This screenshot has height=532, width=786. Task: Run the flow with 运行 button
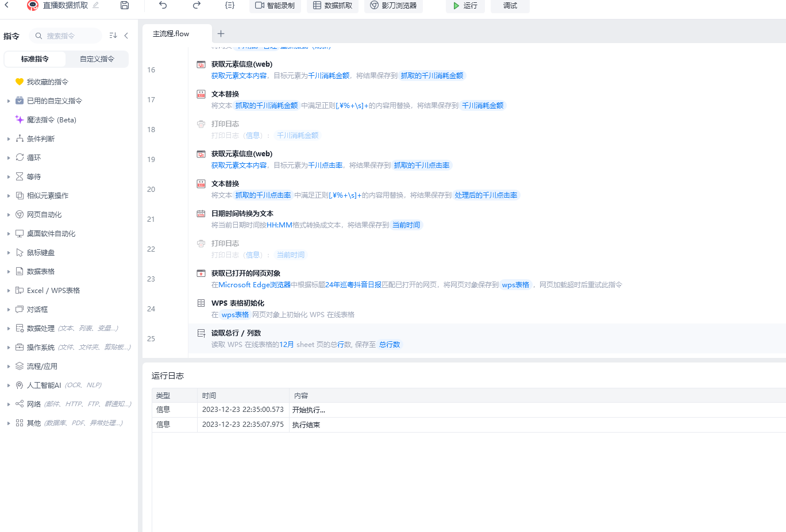click(465, 6)
